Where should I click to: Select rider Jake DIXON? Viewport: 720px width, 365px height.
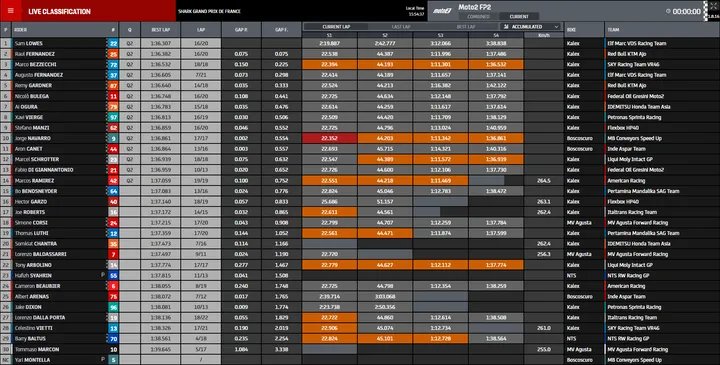tap(28, 308)
